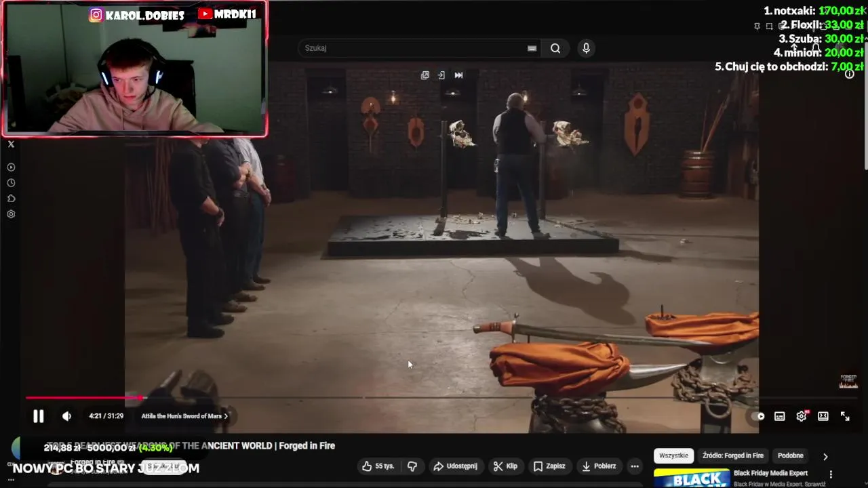Open the video settings gear

click(802, 416)
